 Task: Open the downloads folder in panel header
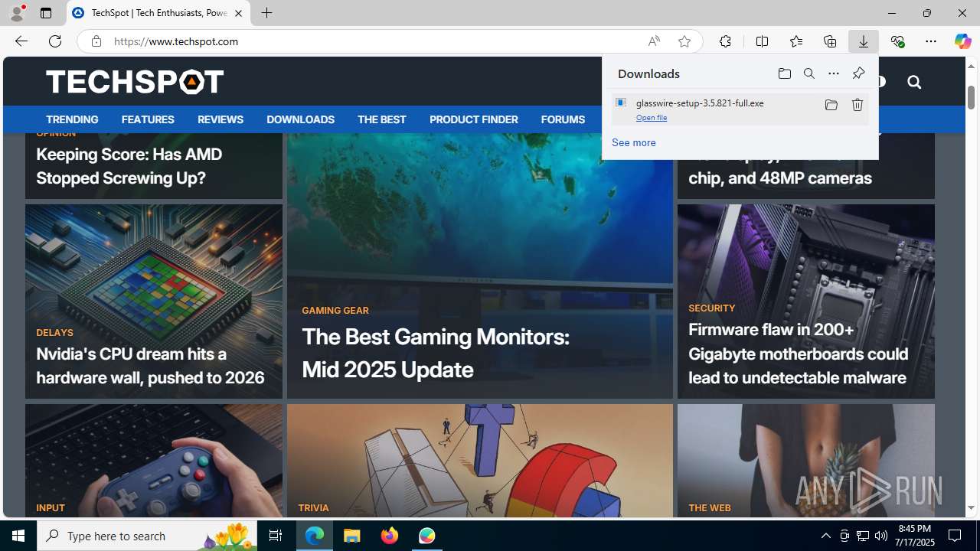tap(784, 73)
